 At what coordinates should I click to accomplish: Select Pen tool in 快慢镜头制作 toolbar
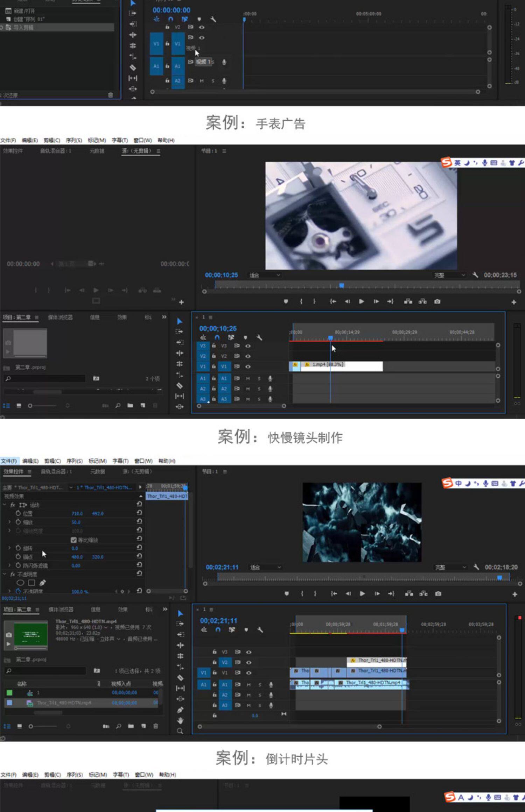click(x=180, y=710)
